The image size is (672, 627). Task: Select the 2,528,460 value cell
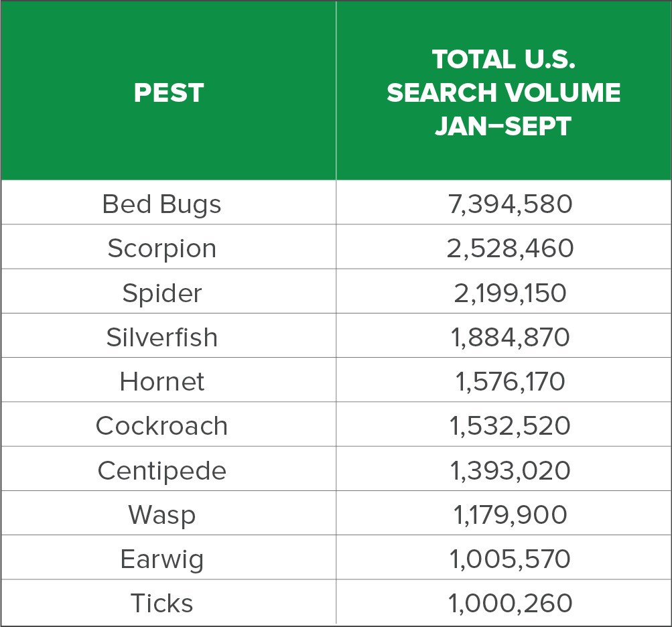[x=510, y=249]
